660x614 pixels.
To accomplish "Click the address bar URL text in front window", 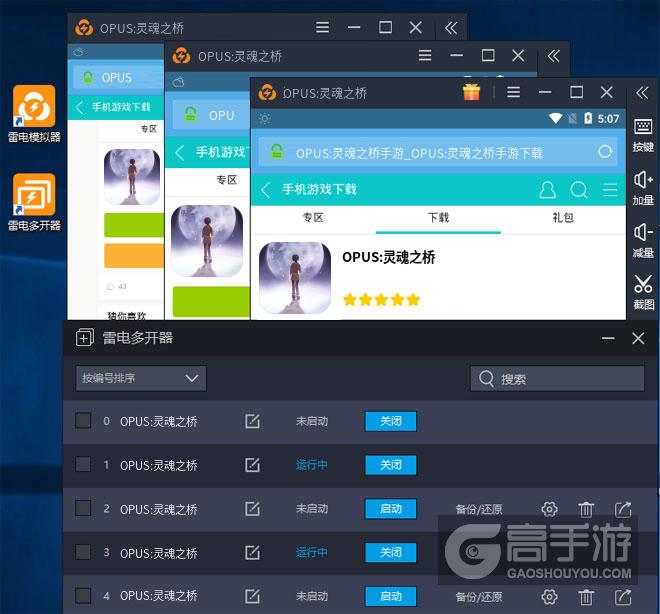I will [x=419, y=153].
